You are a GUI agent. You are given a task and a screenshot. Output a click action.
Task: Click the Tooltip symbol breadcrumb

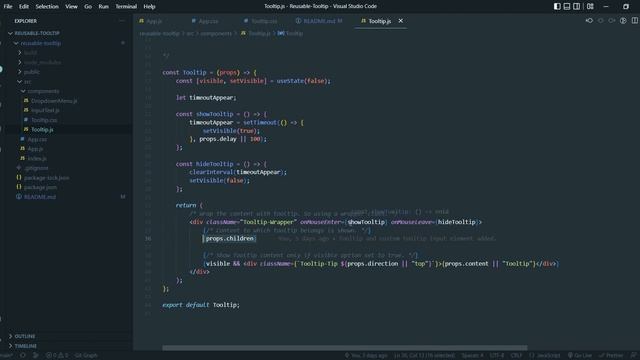pos(294,33)
